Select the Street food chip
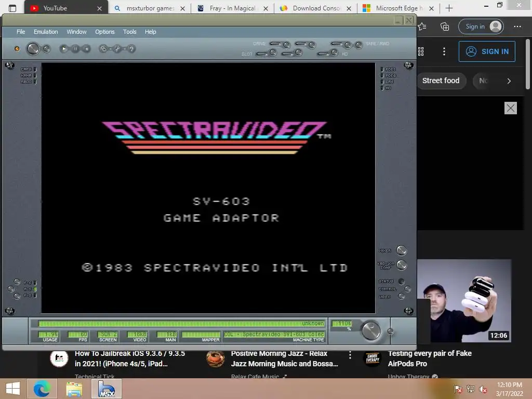This screenshot has width=532, height=399. (x=441, y=81)
